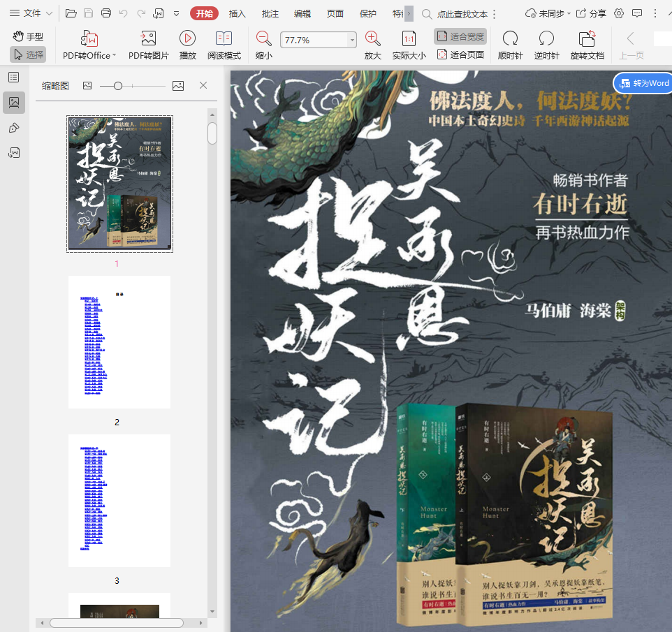Click the thumbnail size slider handle
The width and height of the screenshot is (672, 632).
click(118, 86)
